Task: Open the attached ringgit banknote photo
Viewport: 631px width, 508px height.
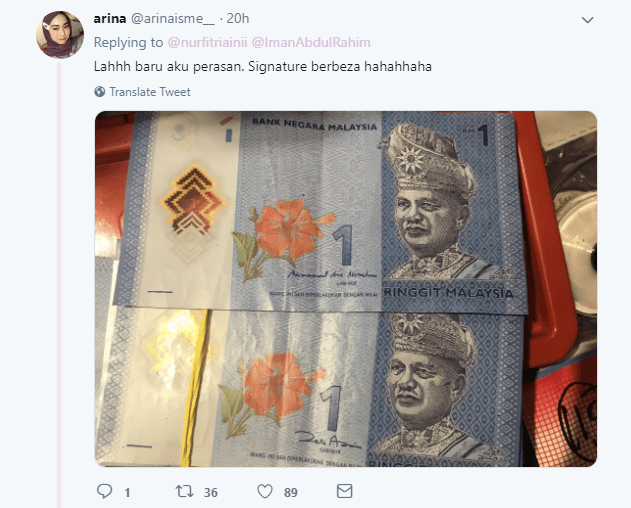Action: tap(346, 289)
